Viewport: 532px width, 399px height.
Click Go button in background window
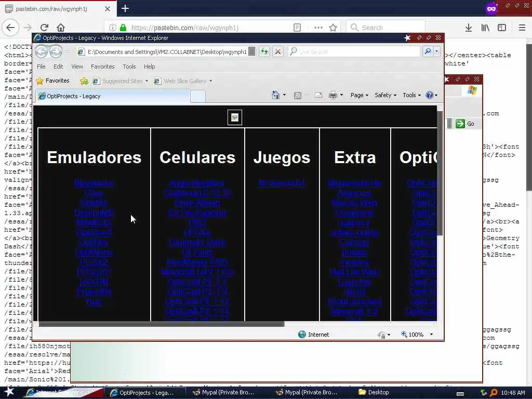coord(465,124)
